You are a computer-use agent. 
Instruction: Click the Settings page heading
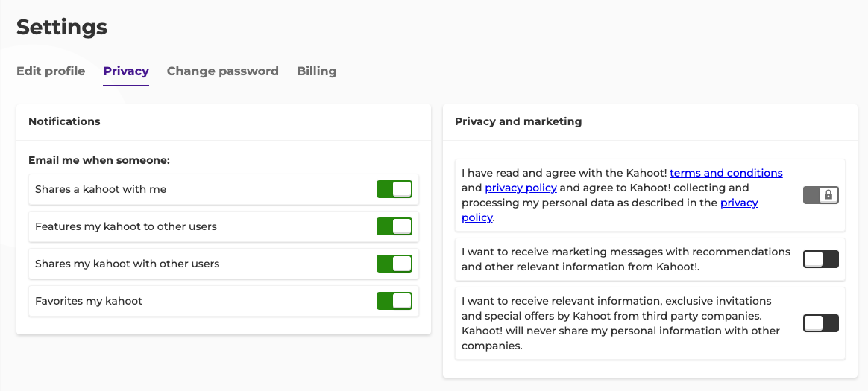tap(62, 28)
